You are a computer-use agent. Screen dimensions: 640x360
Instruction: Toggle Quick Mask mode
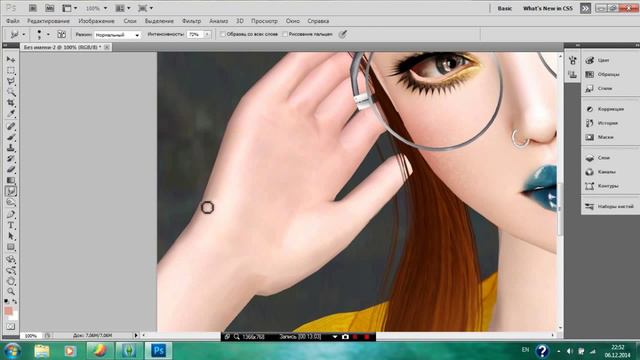11,327
